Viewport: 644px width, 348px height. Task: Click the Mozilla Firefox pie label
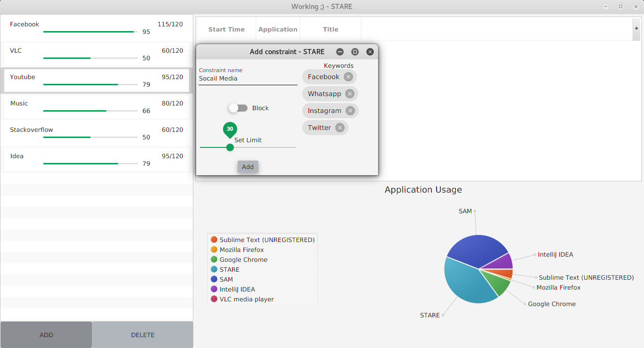558,287
